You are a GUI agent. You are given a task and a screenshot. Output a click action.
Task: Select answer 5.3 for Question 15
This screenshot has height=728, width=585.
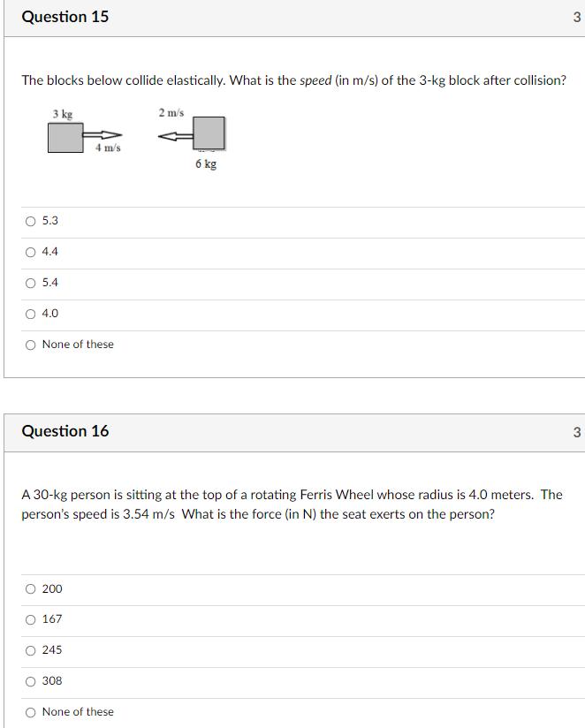point(31,221)
